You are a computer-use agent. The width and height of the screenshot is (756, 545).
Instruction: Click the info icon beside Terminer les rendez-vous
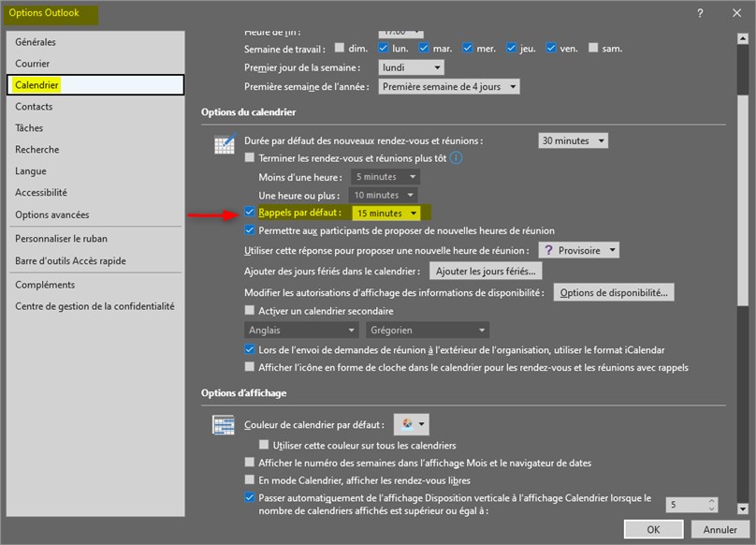[x=456, y=158]
